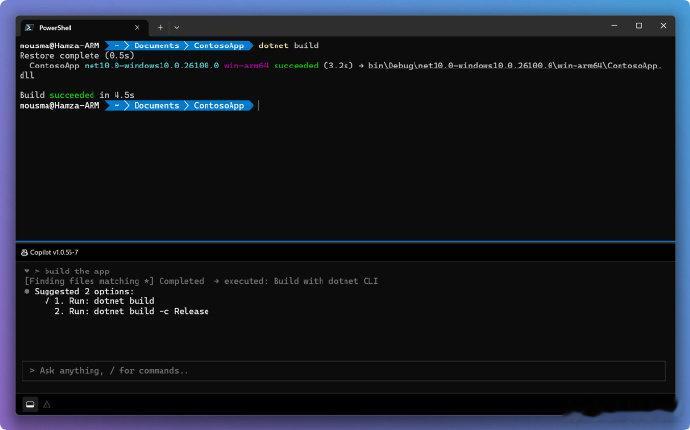Collapse the 'build the app' entry
Screen dimensions: 690x430
pos(27,271)
